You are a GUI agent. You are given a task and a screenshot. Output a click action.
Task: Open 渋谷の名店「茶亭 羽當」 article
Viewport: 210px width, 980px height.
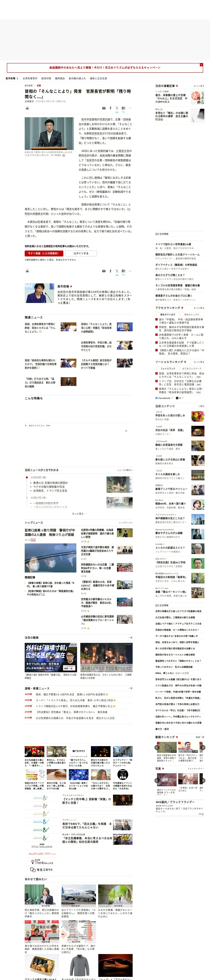(x=170, y=430)
